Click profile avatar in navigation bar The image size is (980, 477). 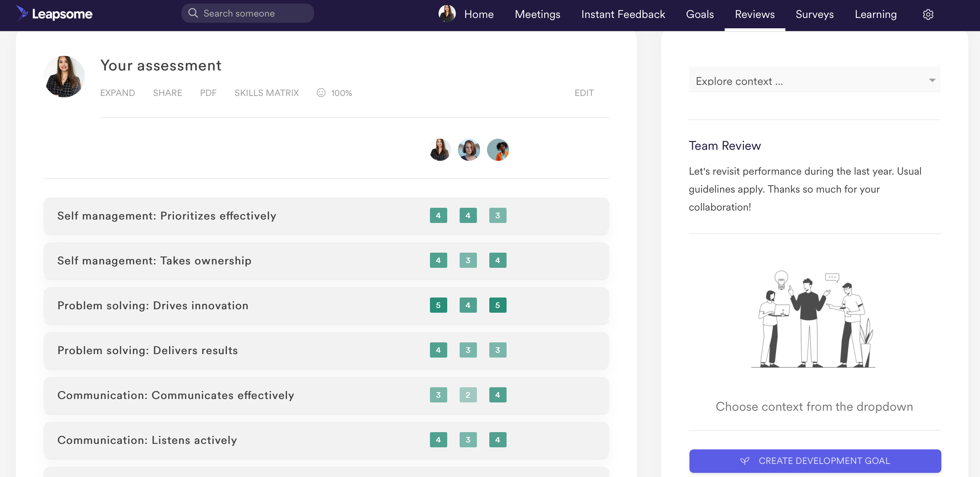coord(447,14)
